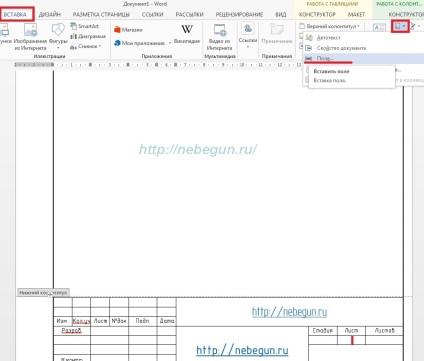
Task: Expand the Ссылки links dropdown
Action: (x=248, y=36)
